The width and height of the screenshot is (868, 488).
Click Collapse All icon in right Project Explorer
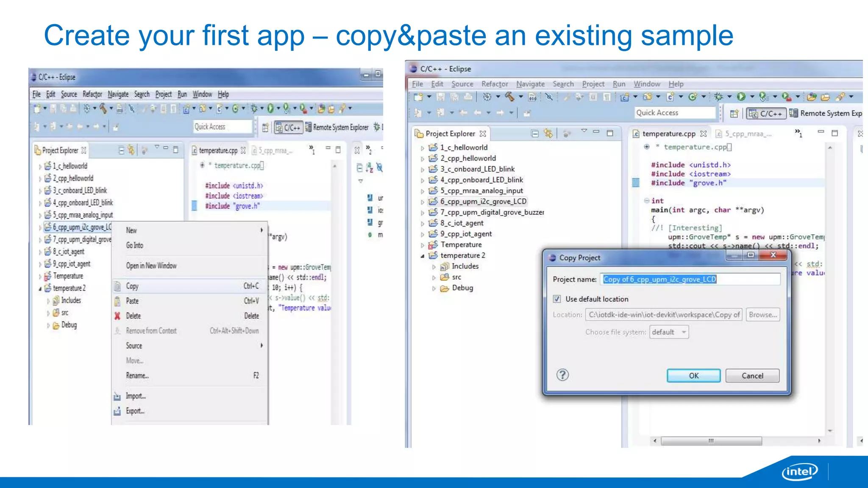click(535, 134)
